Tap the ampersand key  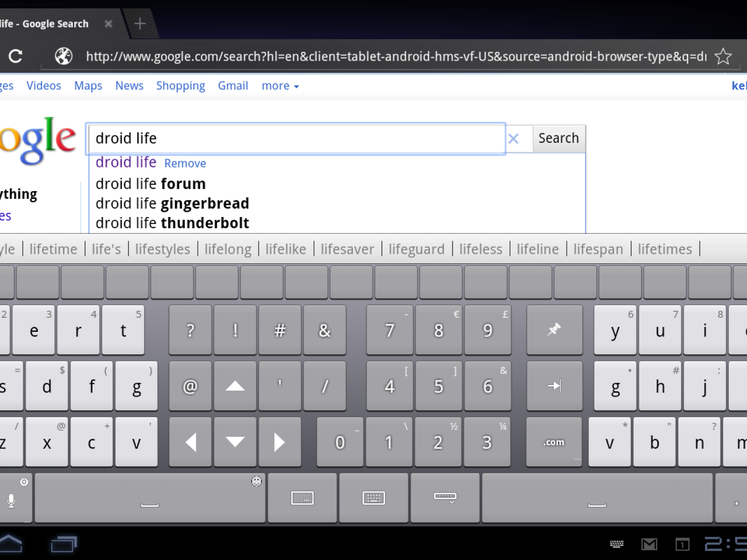click(325, 330)
